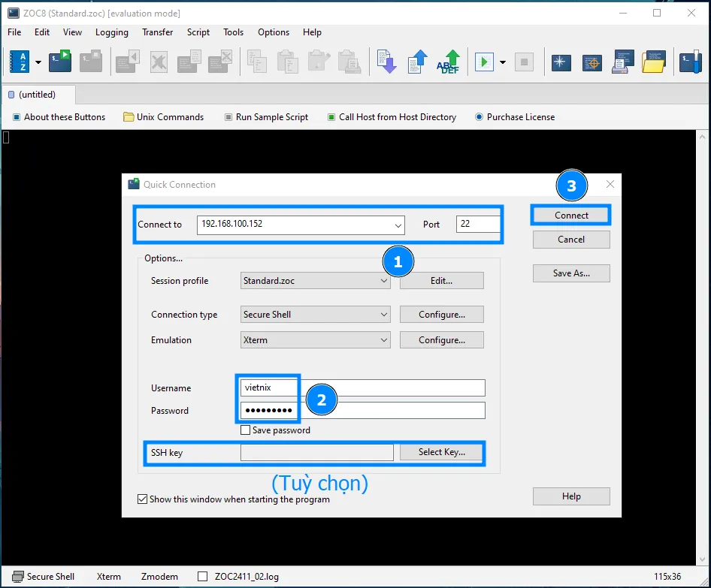711x588 pixels.
Task: Select the (untitled) session tab
Action: click(x=38, y=95)
